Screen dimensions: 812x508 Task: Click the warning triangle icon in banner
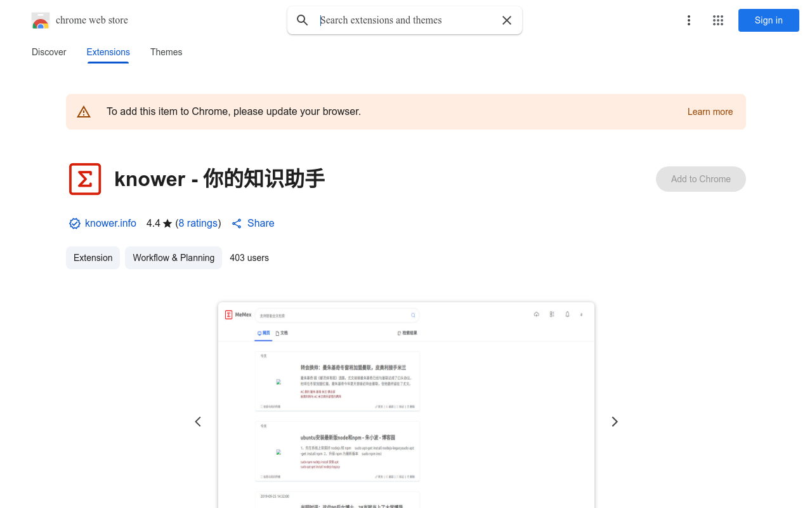pos(84,112)
